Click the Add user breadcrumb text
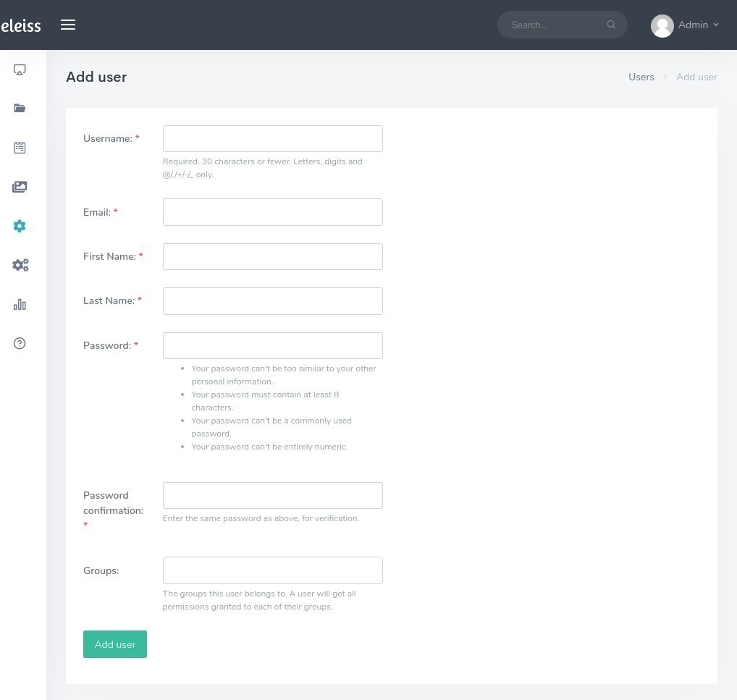 tap(696, 77)
